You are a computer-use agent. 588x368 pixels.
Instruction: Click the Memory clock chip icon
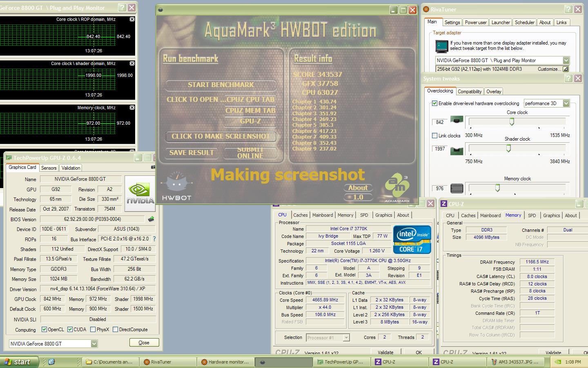coord(457,188)
